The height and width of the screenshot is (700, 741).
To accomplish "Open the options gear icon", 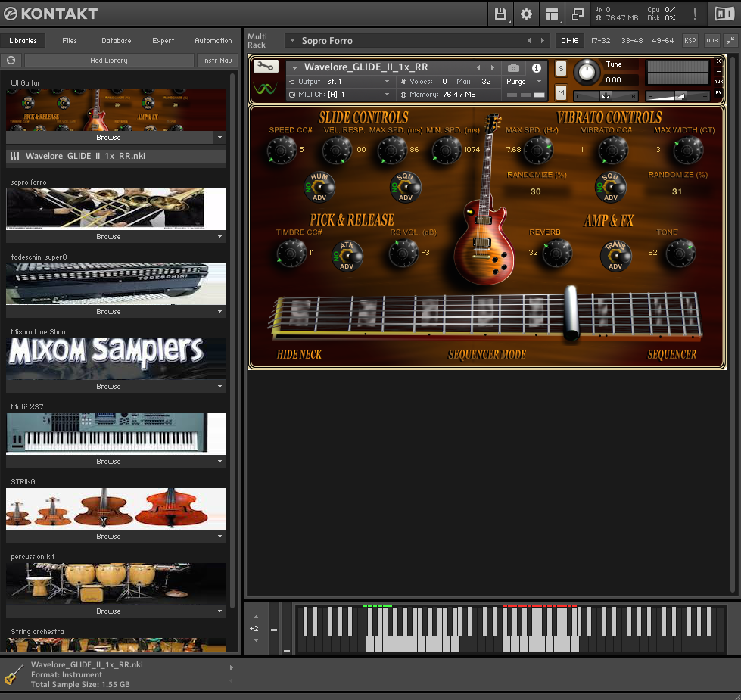I will tap(526, 14).
